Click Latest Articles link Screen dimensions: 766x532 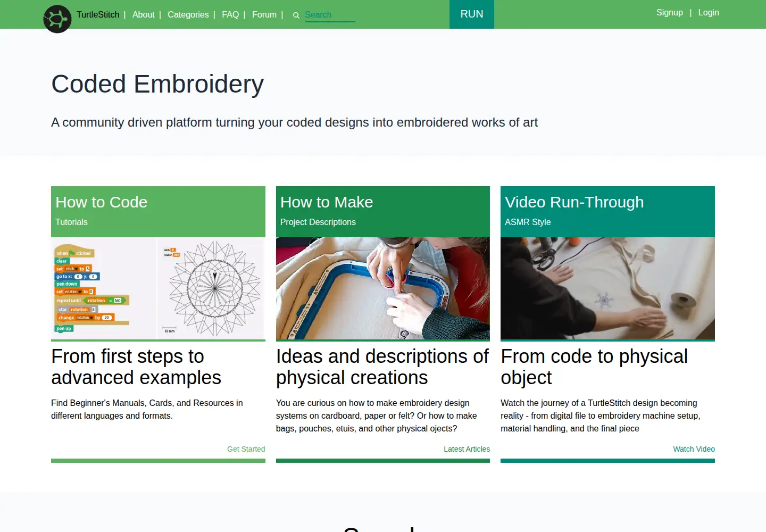[467, 449]
